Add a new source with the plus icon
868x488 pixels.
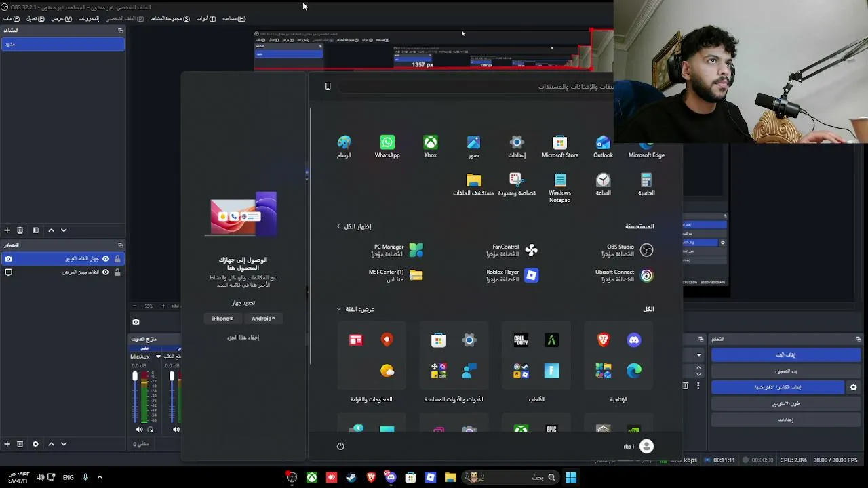click(7, 444)
